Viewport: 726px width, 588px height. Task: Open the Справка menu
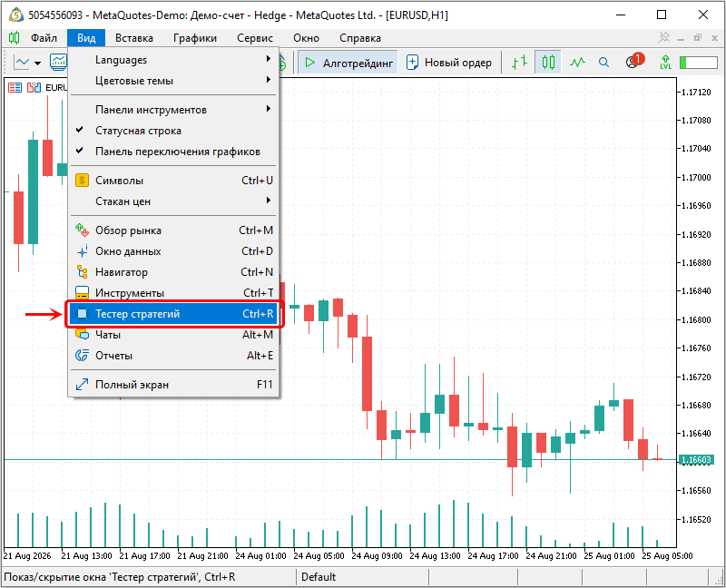[x=360, y=38]
